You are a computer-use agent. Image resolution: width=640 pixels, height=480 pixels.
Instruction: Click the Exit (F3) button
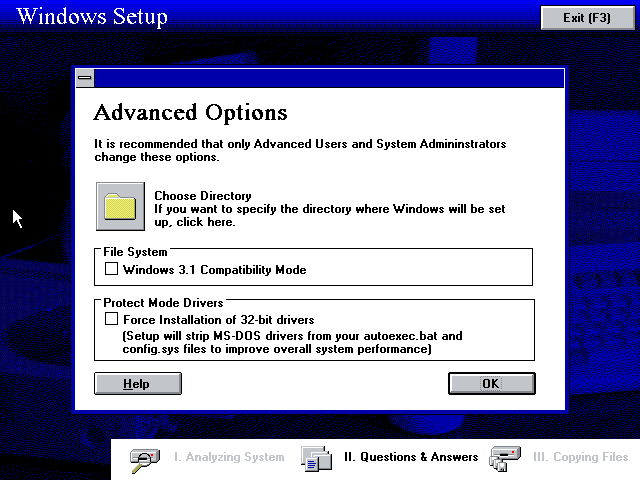[587, 18]
